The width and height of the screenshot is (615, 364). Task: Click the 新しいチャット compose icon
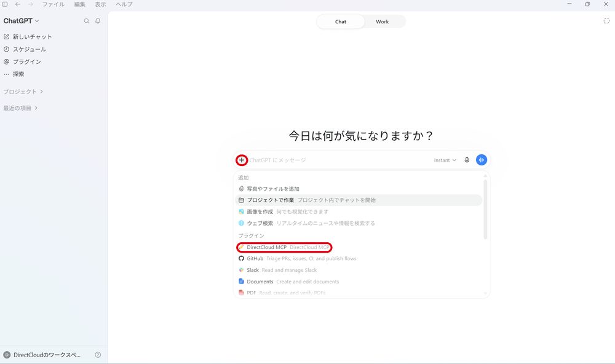pos(6,36)
